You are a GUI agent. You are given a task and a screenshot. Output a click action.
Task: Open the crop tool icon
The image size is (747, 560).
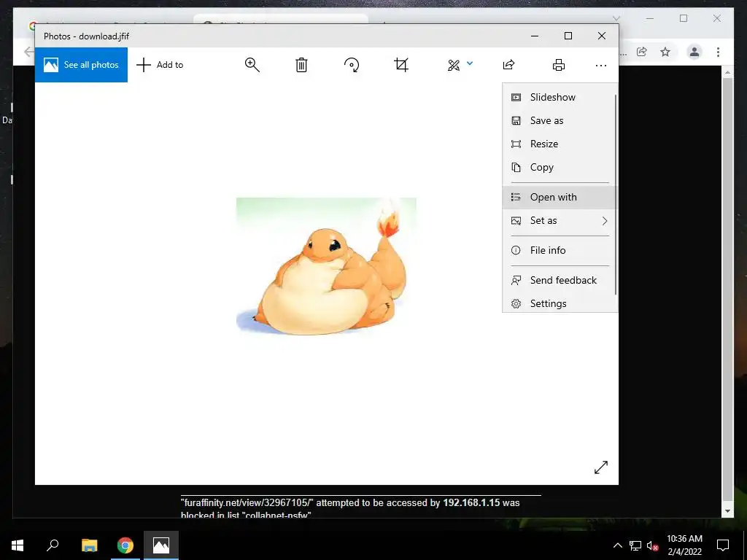[x=401, y=65]
